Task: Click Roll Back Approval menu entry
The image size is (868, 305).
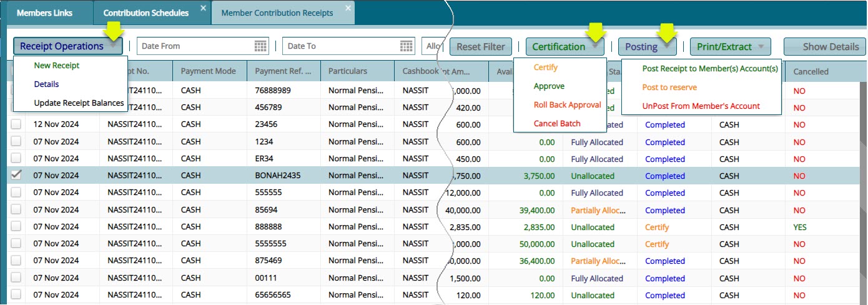Action: tap(567, 105)
